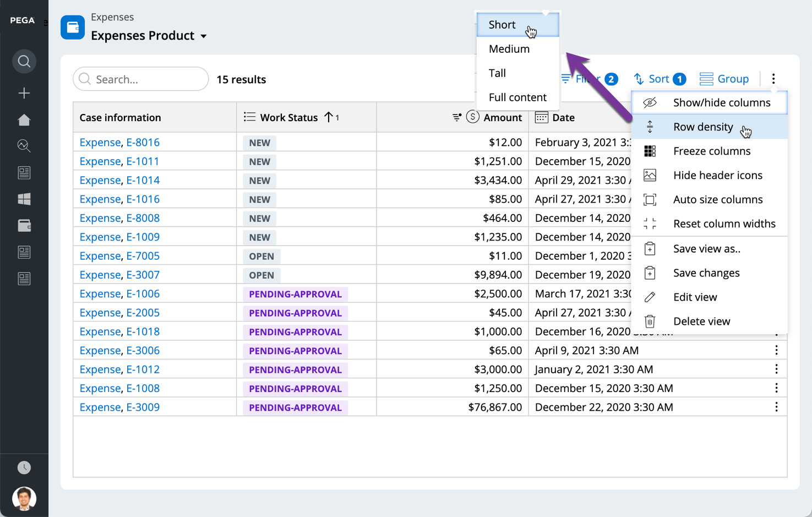Screen dimensions: 812x517
Task: Open the user avatar profile
Action: click(x=24, y=498)
